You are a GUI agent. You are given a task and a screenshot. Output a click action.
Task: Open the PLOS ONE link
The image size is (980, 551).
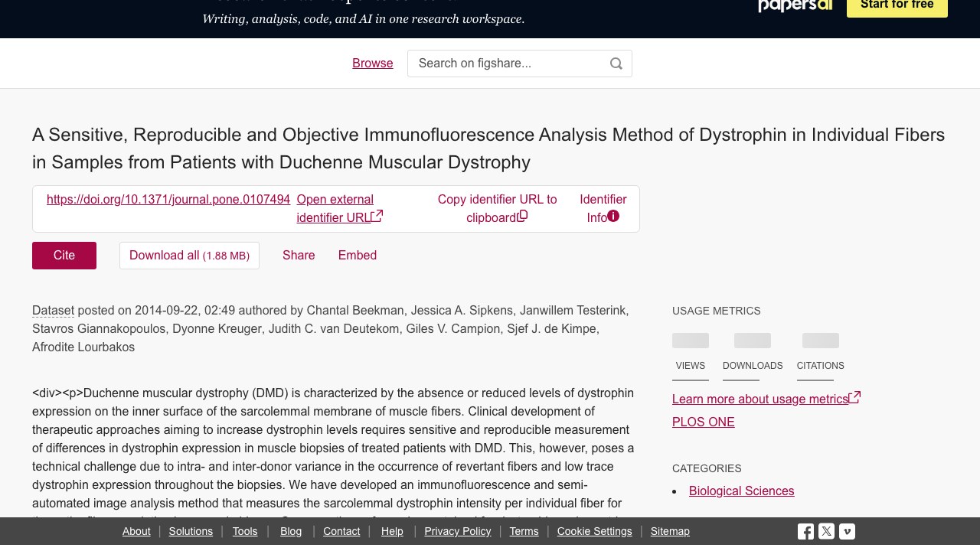[x=704, y=422]
